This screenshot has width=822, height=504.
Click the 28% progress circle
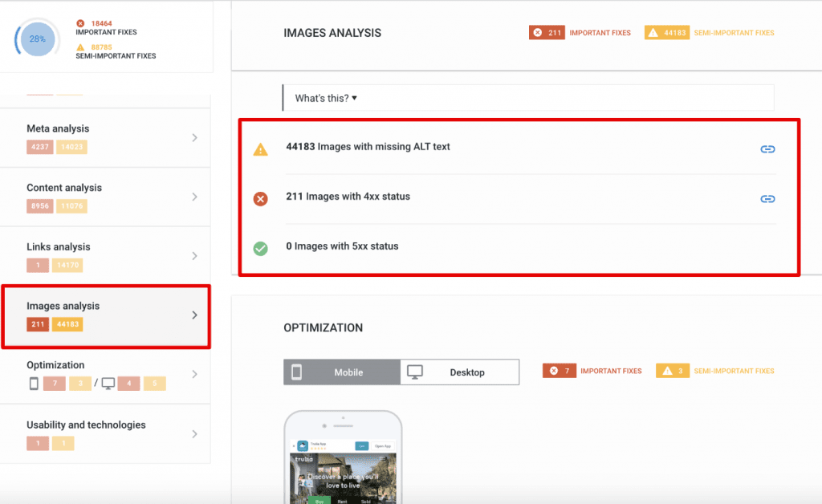(x=35, y=38)
